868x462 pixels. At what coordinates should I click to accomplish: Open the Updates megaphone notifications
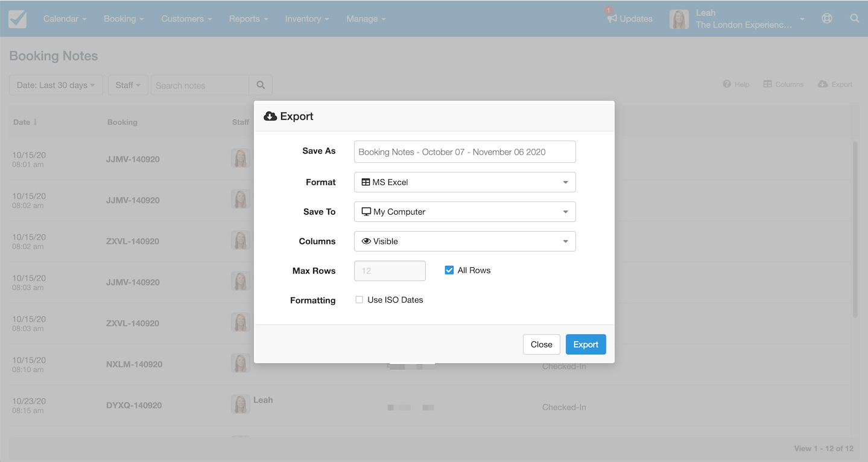click(x=630, y=19)
